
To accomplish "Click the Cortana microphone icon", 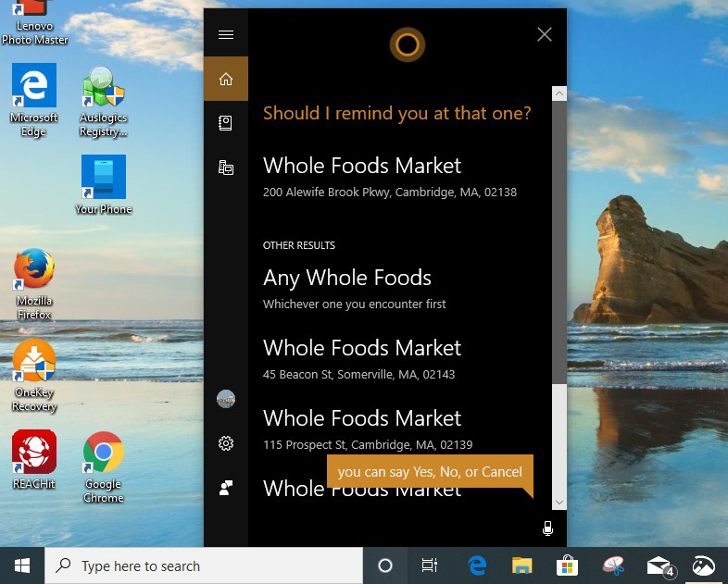I will tap(547, 528).
